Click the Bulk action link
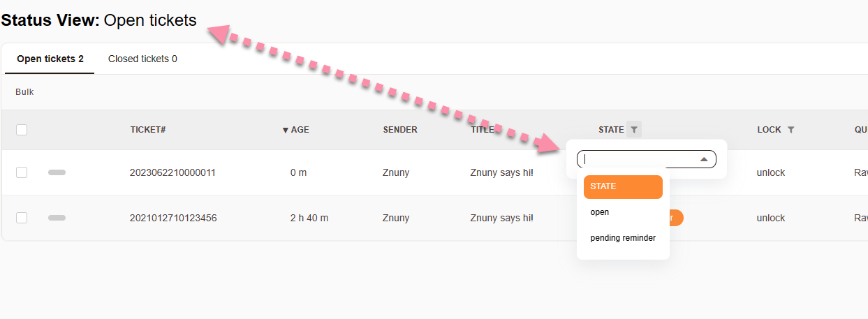Screen dimensions: 868x319 (24, 92)
